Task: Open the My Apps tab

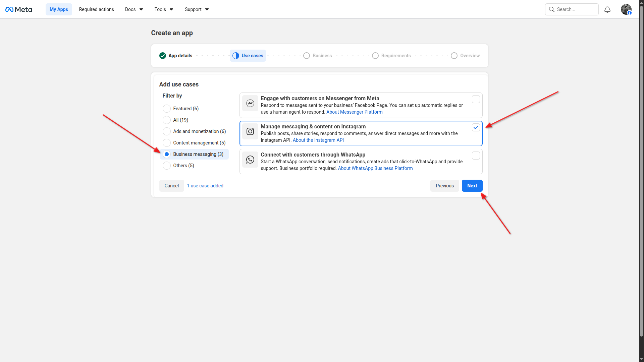Action: pyautogui.click(x=59, y=9)
